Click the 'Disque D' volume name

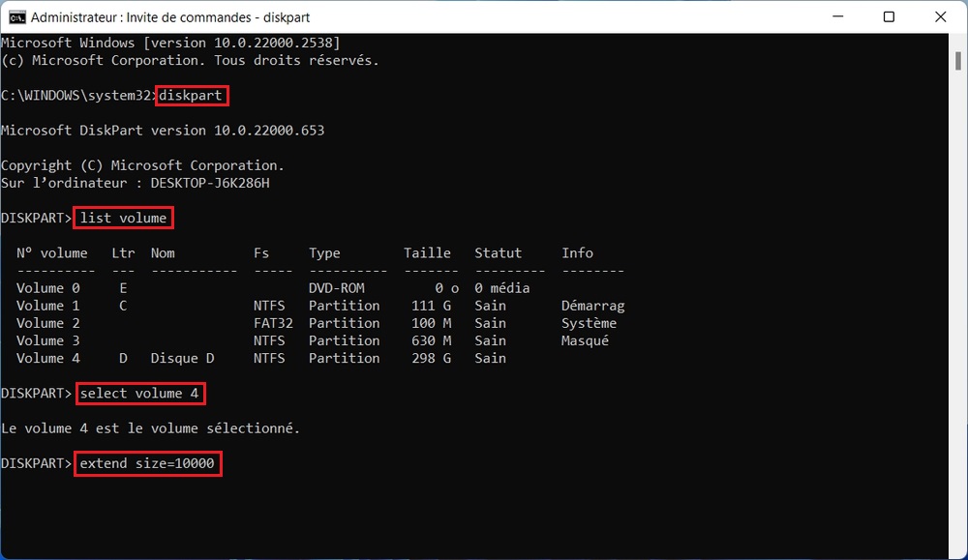[x=182, y=358]
